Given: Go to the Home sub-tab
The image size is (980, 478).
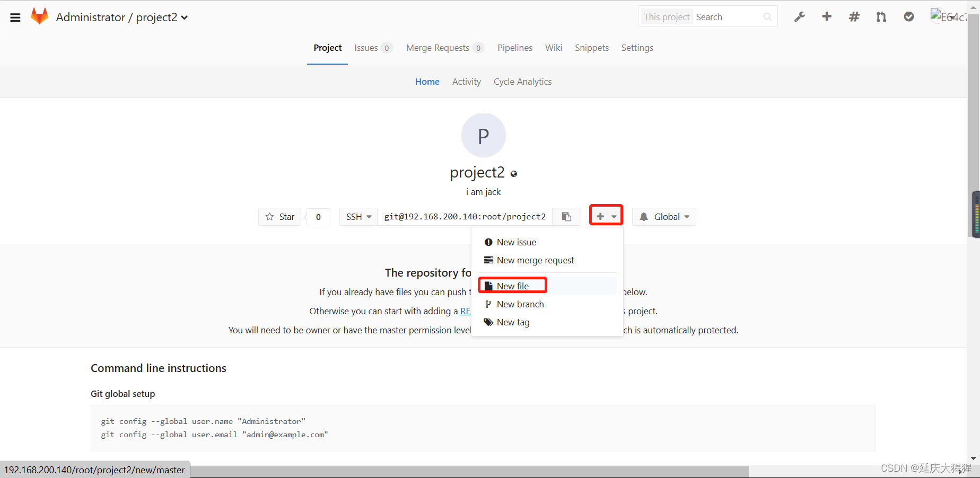Looking at the screenshot, I should [x=427, y=82].
